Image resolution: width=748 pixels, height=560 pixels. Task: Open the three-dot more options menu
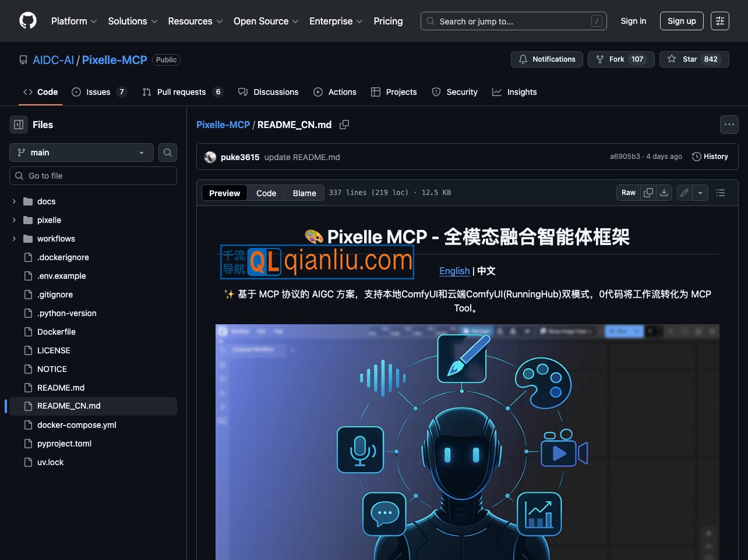click(729, 125)
